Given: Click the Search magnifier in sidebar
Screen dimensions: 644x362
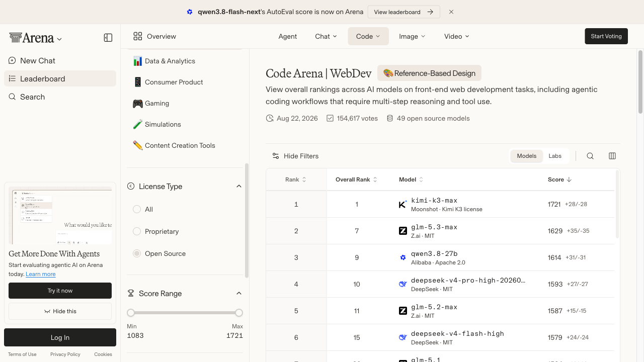Looking at the screenshot, I should pyautogui.click(x=13, y=97).
